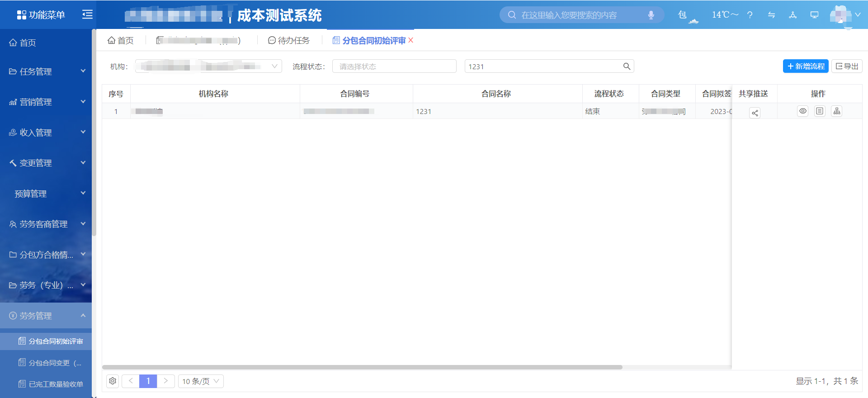Open table settings gear icon
The height and width of the screenshot is (398, 868).
click(x=113, y=381)
